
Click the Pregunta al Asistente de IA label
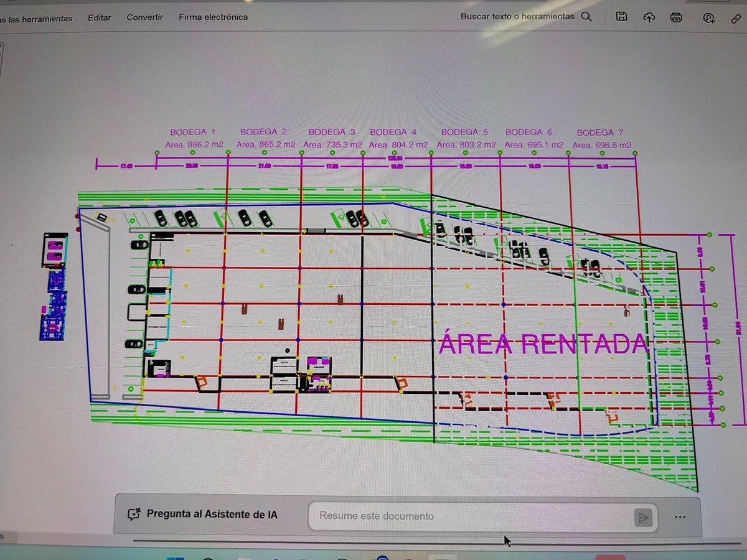click(x=212, y=515)
